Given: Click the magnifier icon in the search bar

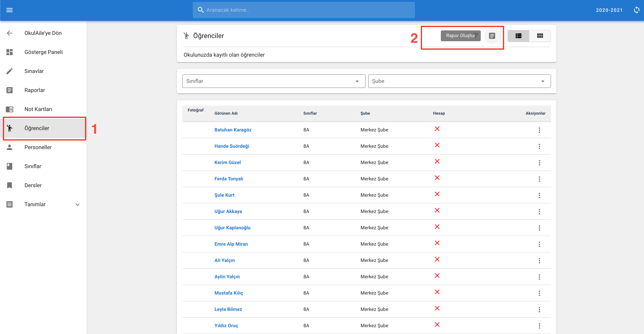Looking at the screenshot, I should pyautogui.click(x=200, y=10).
